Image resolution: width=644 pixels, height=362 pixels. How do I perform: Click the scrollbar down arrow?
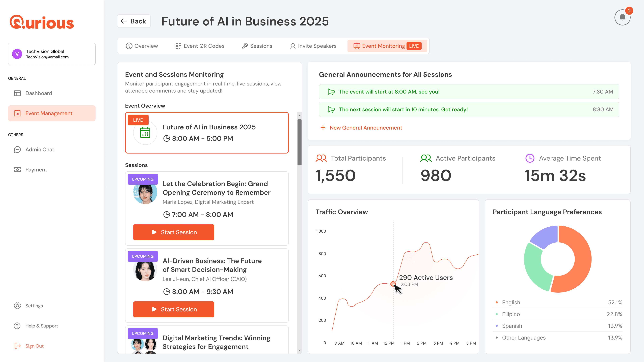point(299,350)
